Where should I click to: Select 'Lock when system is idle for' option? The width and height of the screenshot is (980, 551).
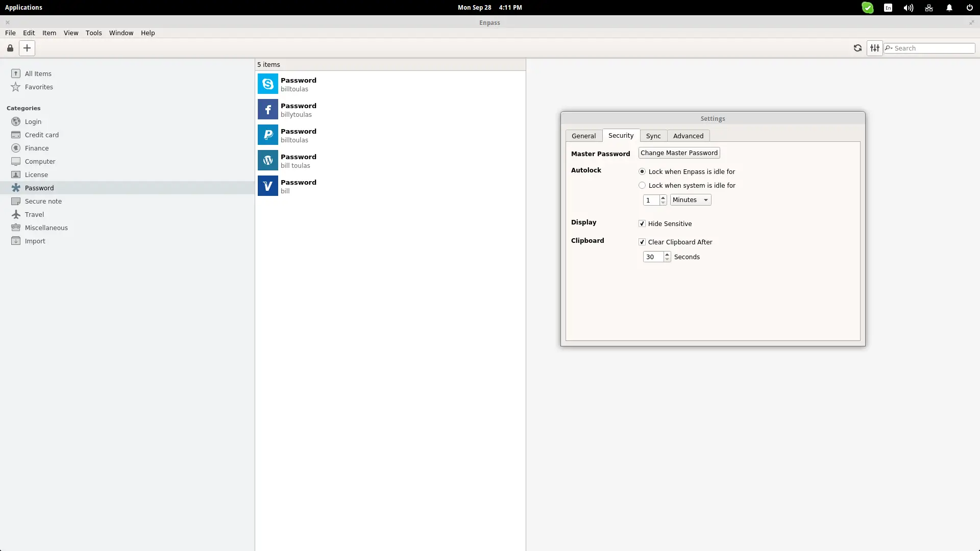(x=687, y=185)
